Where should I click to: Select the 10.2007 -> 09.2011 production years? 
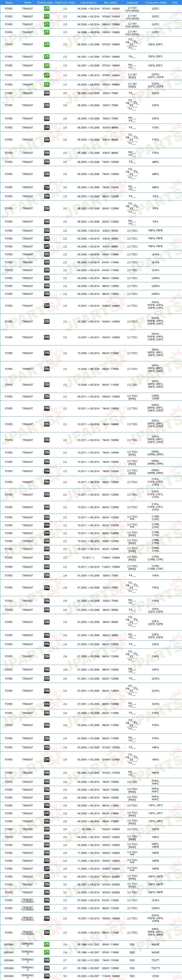click(88, 337)
